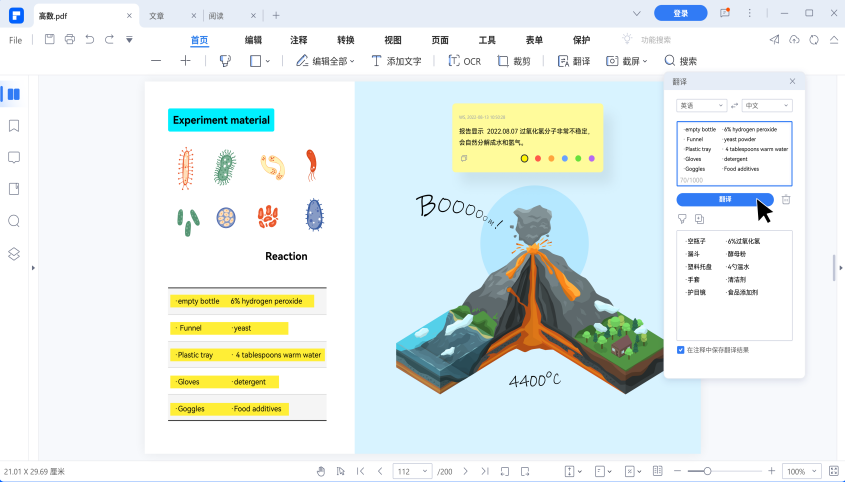Open the vertical three-dot more menu
The width and height of the screenshot is (845, 482).
tap(749, 13)
